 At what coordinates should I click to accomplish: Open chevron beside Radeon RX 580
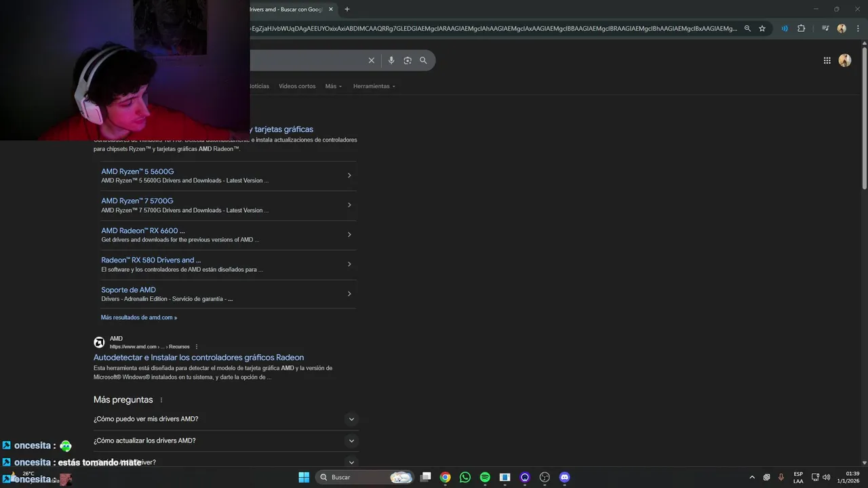[x=349, y=264]
